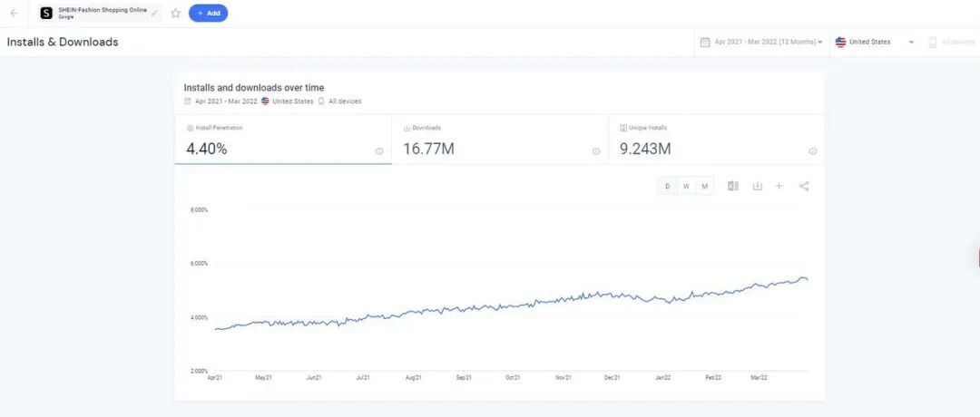The height and width of the screenshot is (417, 980).
Task: Click the pencil edit icon beside SHEIN
Action: 154,14
